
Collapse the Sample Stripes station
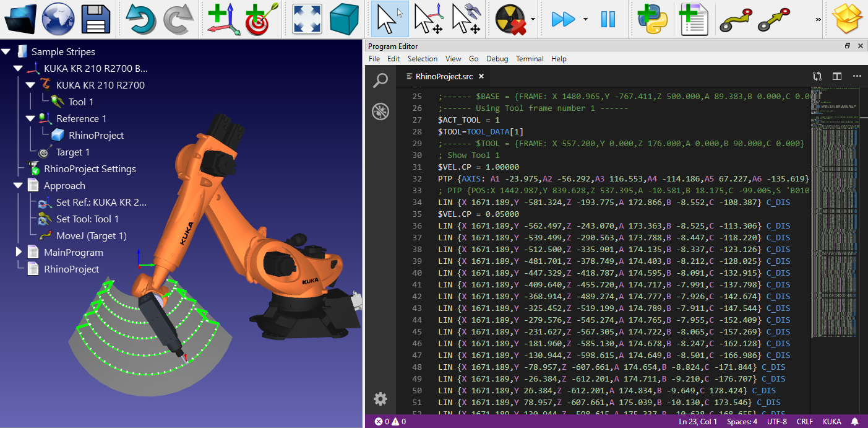(6, 52)
